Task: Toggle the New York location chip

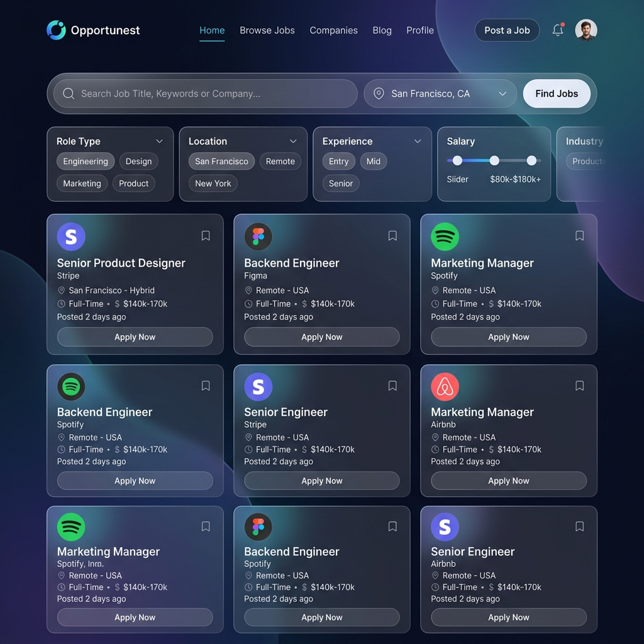Action: [213, 184]
